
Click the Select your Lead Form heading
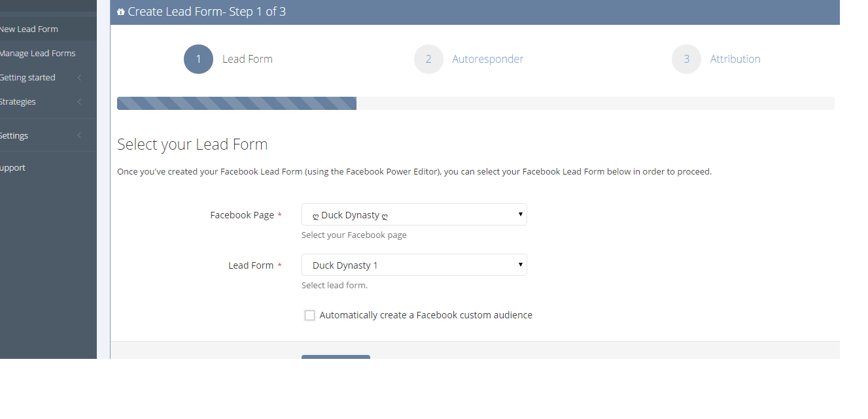192,144
